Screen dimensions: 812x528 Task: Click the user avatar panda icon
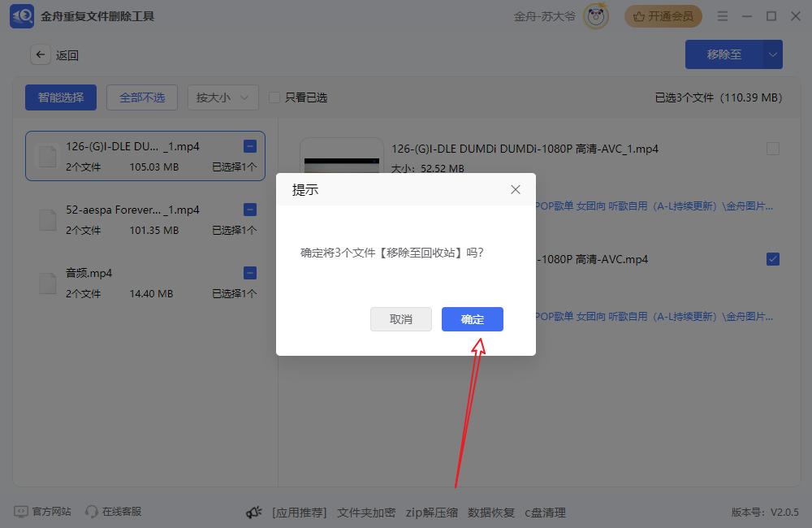click(x=596, y=16)
